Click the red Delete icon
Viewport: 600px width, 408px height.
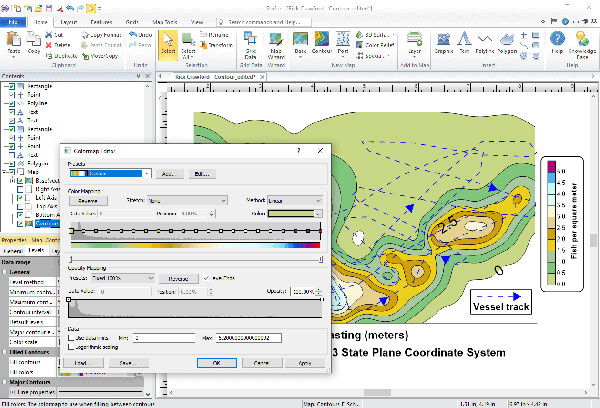coord(49,45)
